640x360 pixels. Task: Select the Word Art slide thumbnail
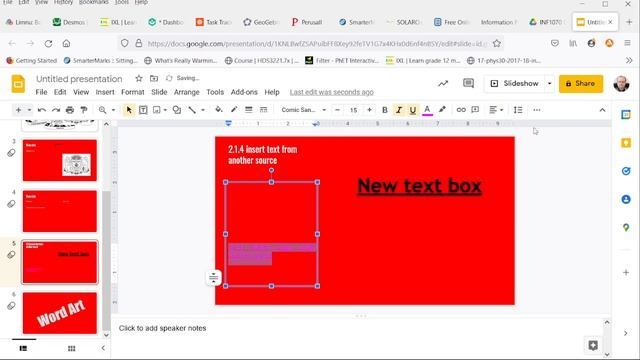pos(60,313)
